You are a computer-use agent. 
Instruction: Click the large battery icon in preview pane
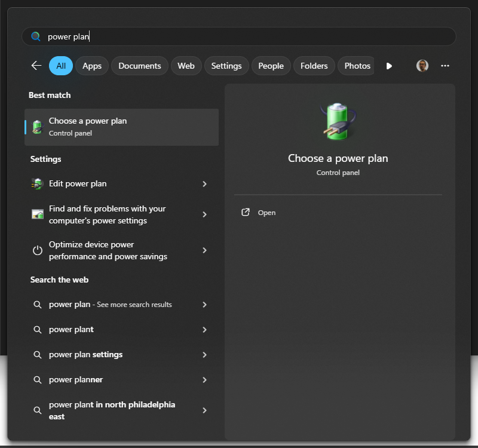pos(338,122)
